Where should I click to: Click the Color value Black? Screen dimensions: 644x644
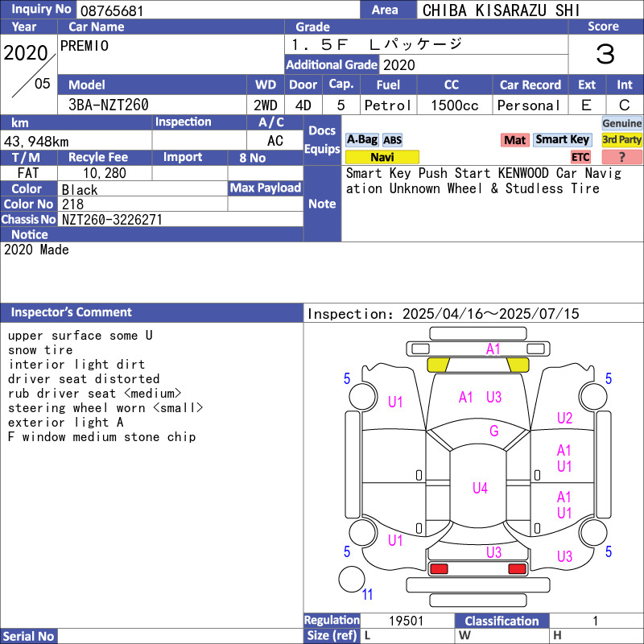[80, 190]
